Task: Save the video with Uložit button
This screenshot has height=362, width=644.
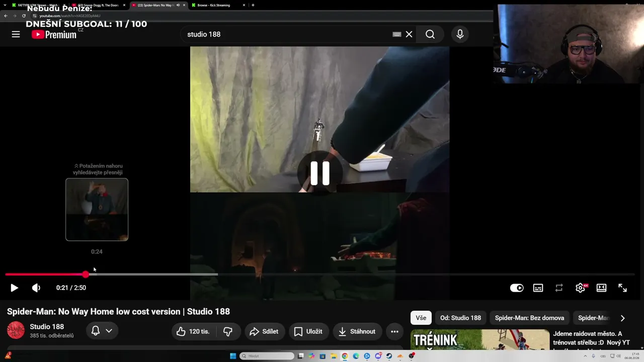Action: (x=308, y=331)
